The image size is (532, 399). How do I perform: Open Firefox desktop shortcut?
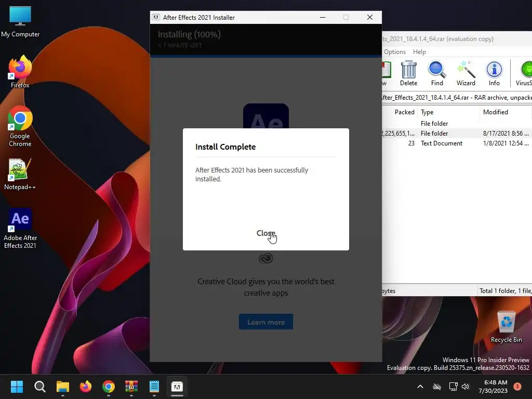(x=20, y=72)
